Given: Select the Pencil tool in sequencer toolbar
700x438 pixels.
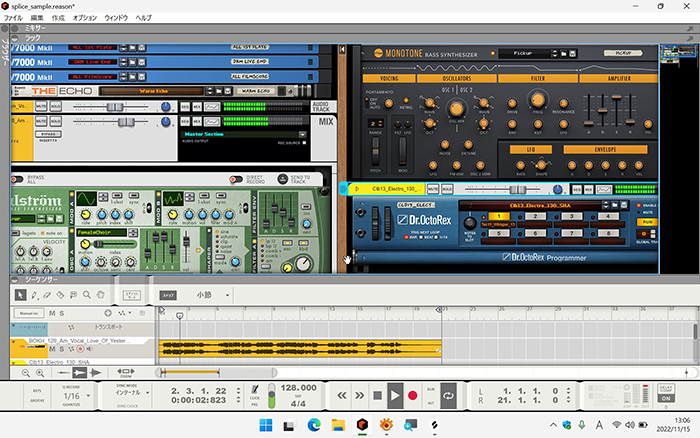Looking at the screenshot, I should (36, 295).
